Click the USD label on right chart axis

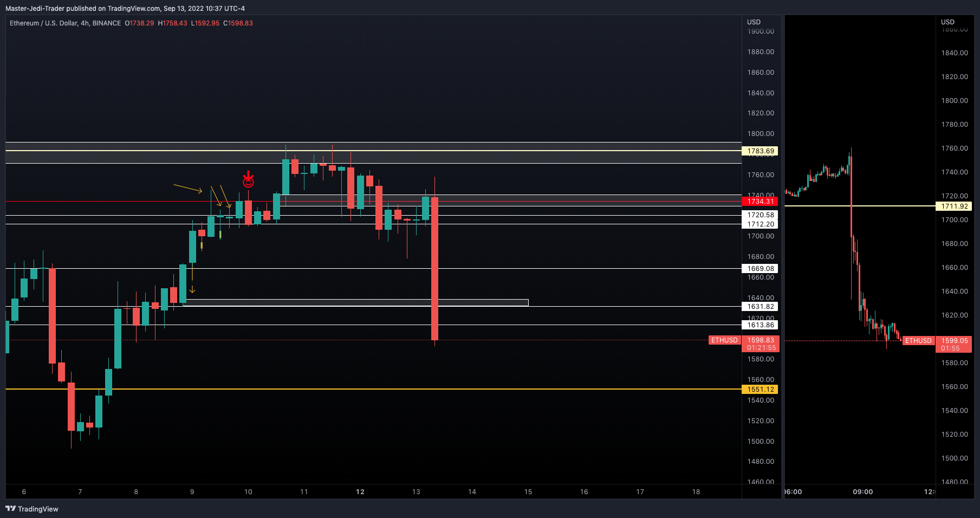(947, 22)
